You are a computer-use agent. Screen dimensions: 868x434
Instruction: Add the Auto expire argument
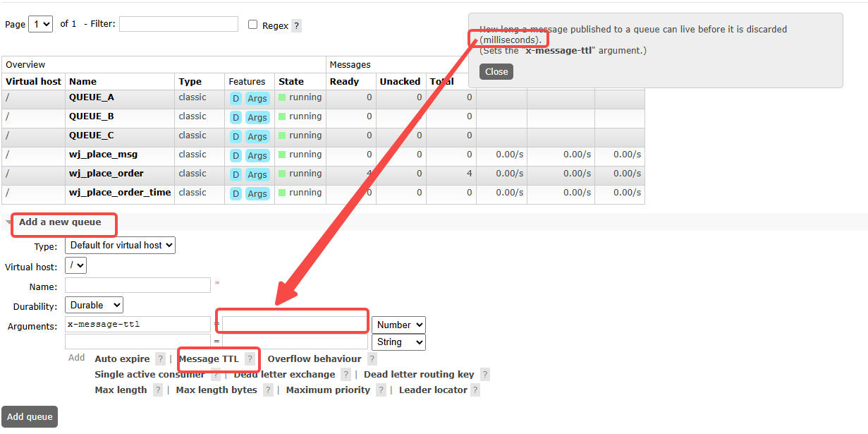pyautogui.click(x=122, y=359)
